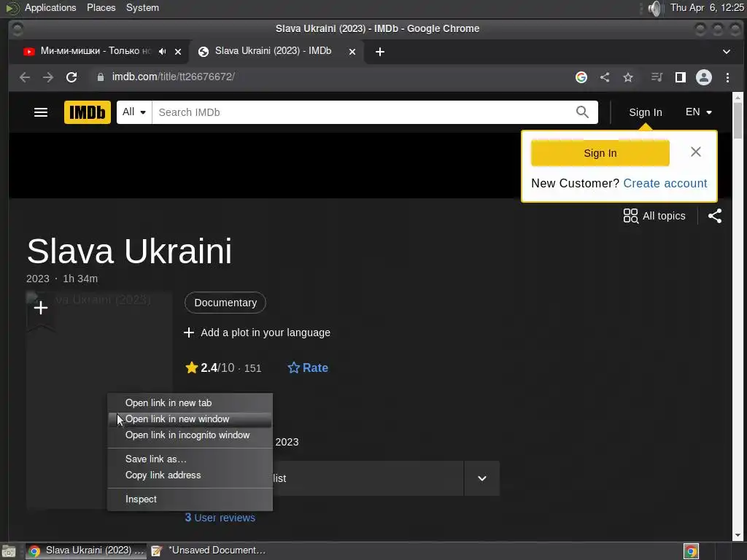Expand the tab search chevron
The width and height of the screenshot is (747, 560).
[727, 52]
